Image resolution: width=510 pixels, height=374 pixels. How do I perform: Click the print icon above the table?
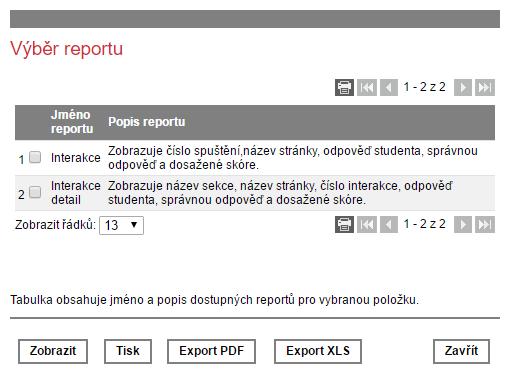[344, 88]
